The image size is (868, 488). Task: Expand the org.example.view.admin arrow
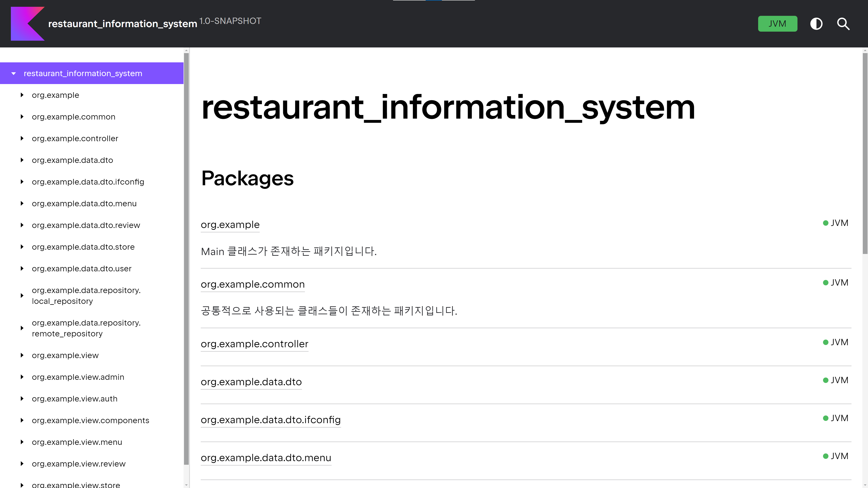click(22, 377)
